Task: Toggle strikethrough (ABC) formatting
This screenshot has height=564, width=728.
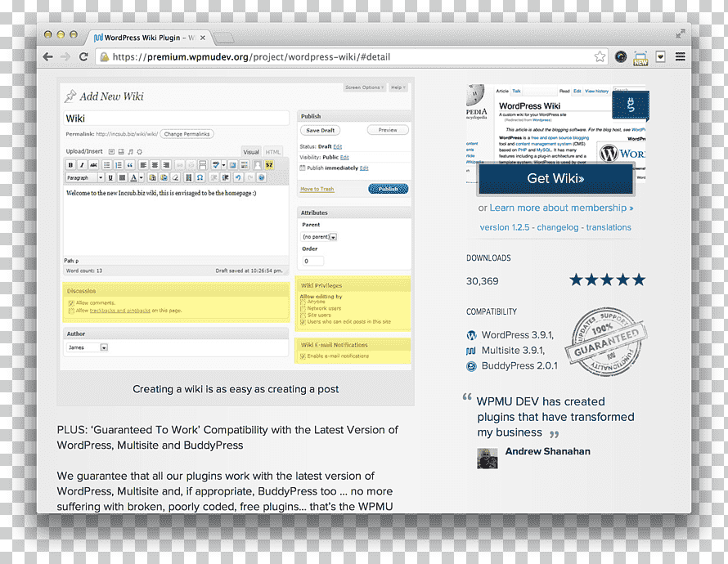Action: tap(94, 165)
